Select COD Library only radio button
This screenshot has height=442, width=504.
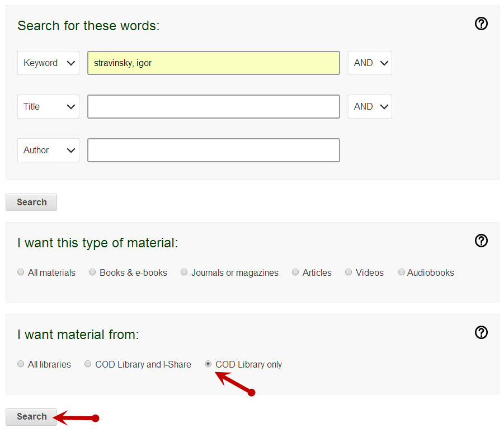point(208,364)
